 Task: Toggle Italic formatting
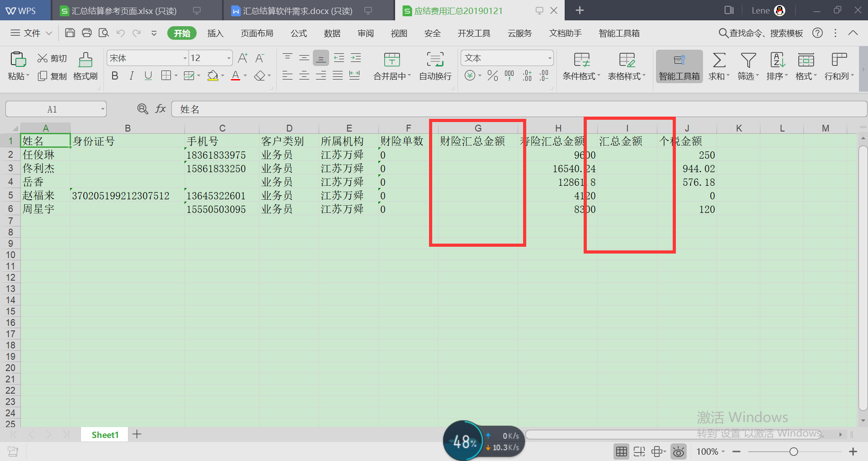pyautogui.click(x=132, y=75)
